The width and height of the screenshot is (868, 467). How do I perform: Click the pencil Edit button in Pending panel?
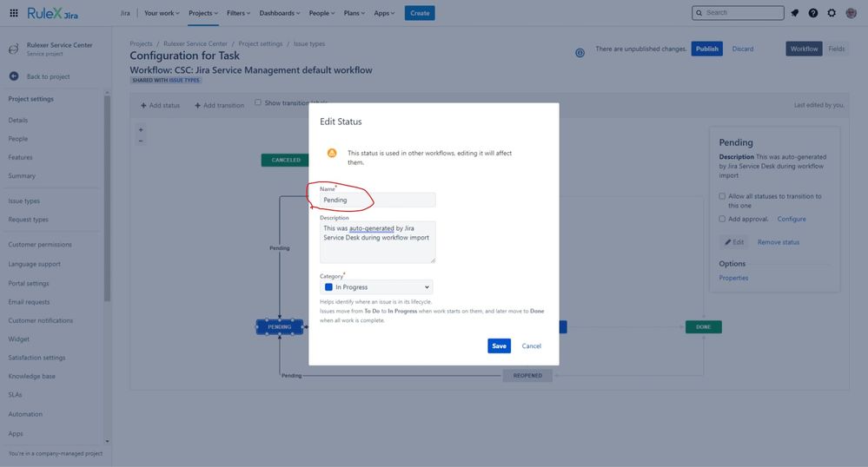(x=734, y=242)
